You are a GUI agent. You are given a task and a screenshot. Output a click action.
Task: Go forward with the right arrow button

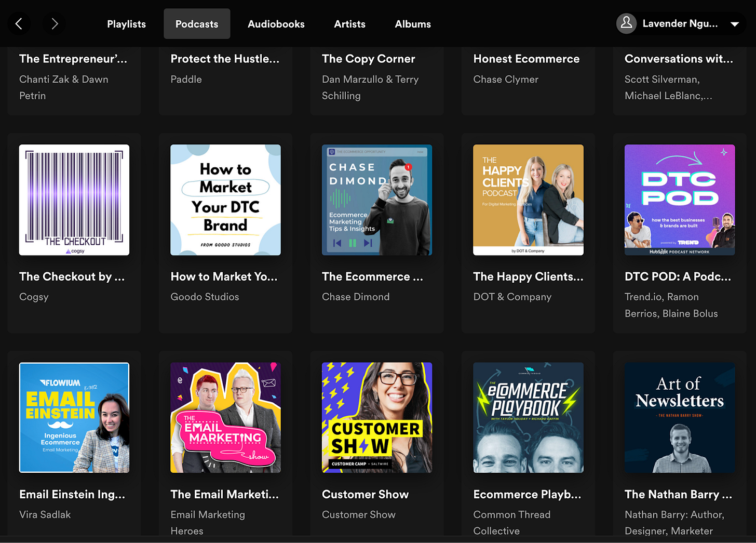click(55, 24)
